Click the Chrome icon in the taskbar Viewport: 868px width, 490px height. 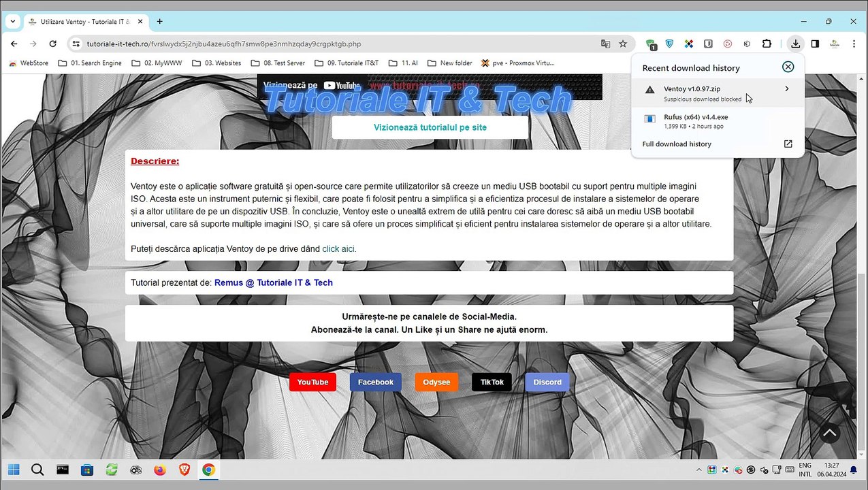208,470
